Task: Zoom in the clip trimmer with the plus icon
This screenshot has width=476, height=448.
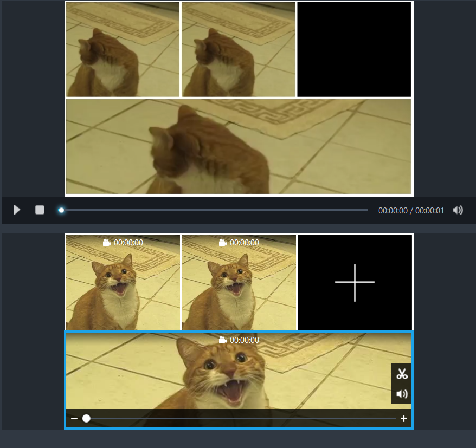Action: 403,418
